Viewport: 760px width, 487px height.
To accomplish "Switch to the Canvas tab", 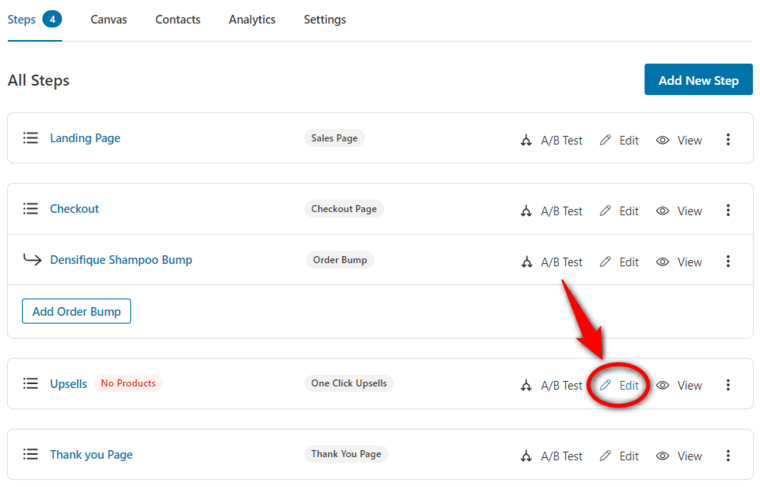I will coord(109,20).
